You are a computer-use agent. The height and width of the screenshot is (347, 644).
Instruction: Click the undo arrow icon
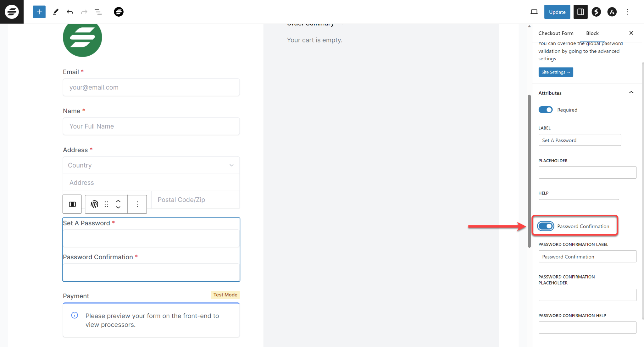point(70,12)
